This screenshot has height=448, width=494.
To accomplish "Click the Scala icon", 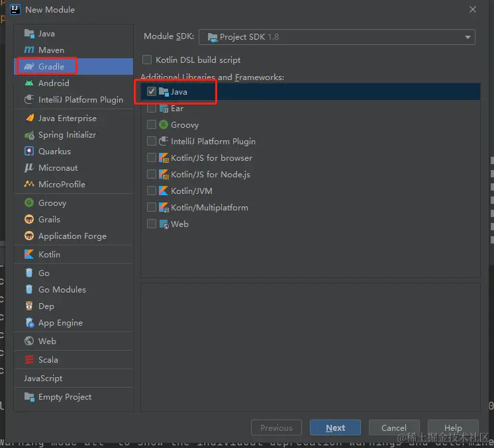I will pyautogui.click(x=29, y=359).
